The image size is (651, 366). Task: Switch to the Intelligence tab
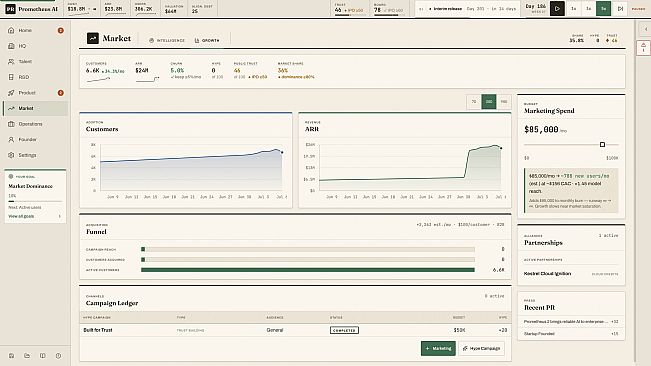[x=166, y=40]
